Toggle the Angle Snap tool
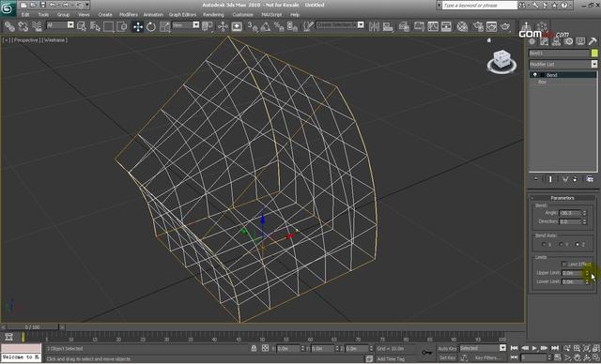This screenshot has height=364, width=601. [265, 26]
